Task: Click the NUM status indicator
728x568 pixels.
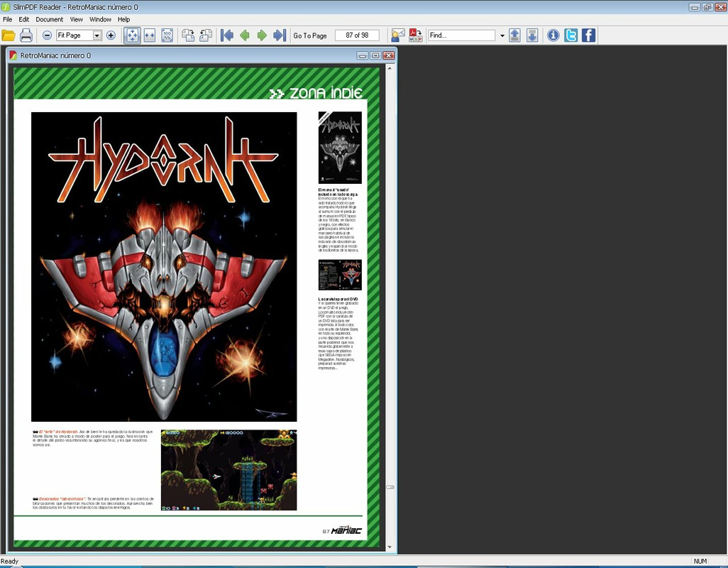Action: pyautogui.click(x=700, y=561)
